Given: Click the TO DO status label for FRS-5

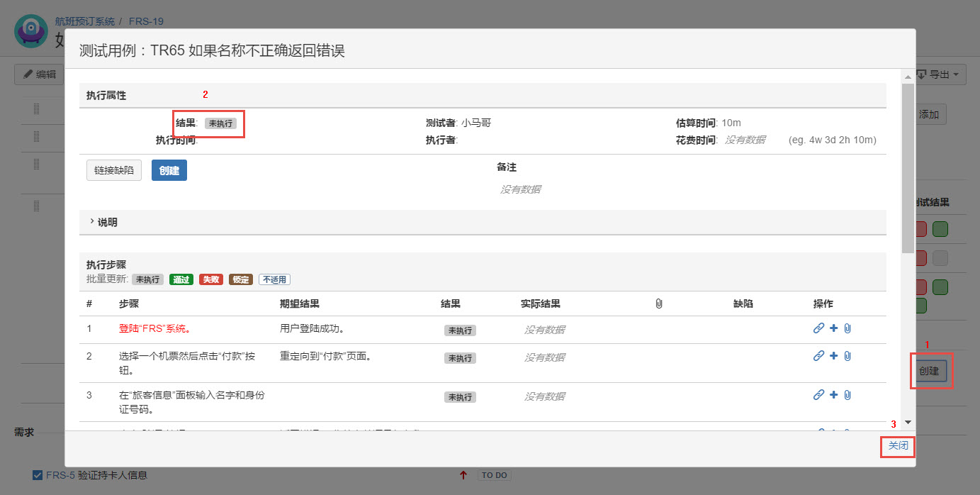Looking at the screenshot, I should point(495,475).
